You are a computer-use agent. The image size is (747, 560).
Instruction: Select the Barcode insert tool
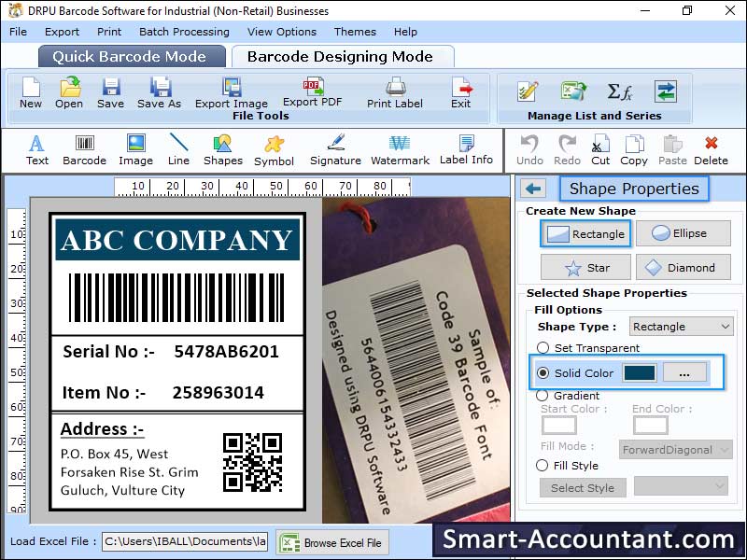[85, 144]
